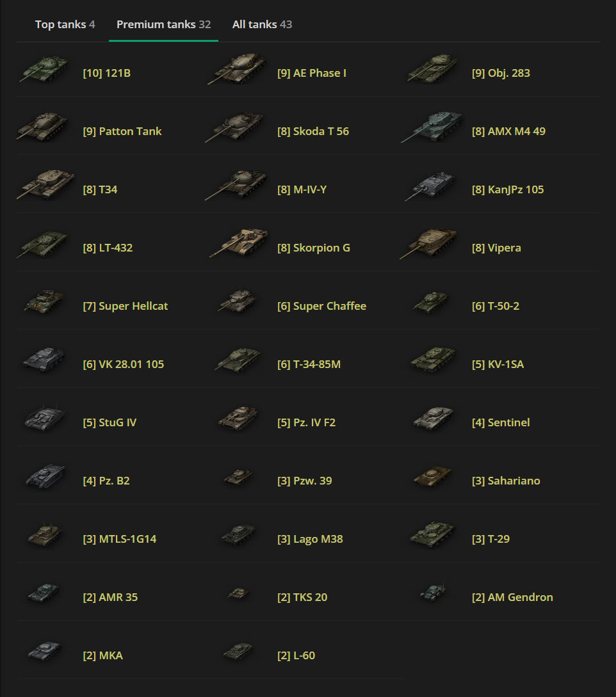Click the Skorpion G tank icon
Screen dimensions: 616x697
[x=239, y=243]
